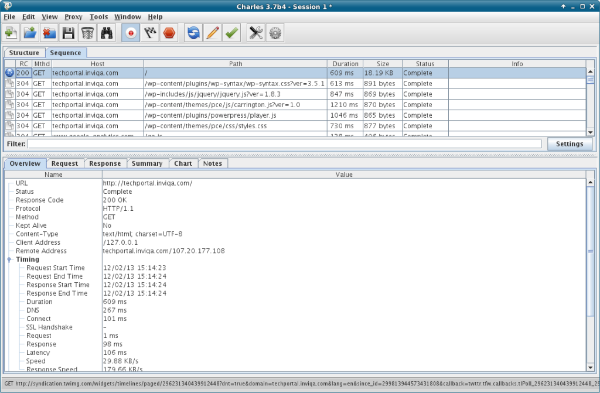600x393 pixels.
Task: Click the request list scrollbar up arrow
Action: click(x=590, y=72)
